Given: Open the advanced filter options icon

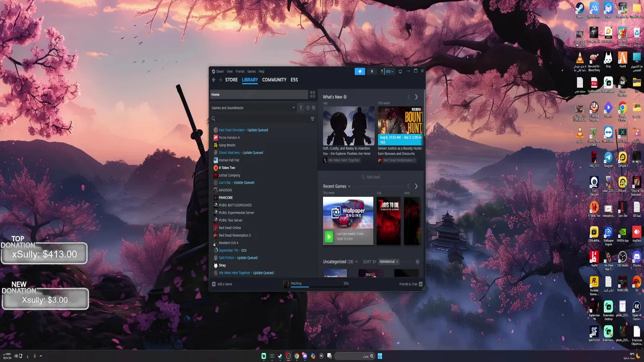Looking at the screenshot, I should pos(312,119).
